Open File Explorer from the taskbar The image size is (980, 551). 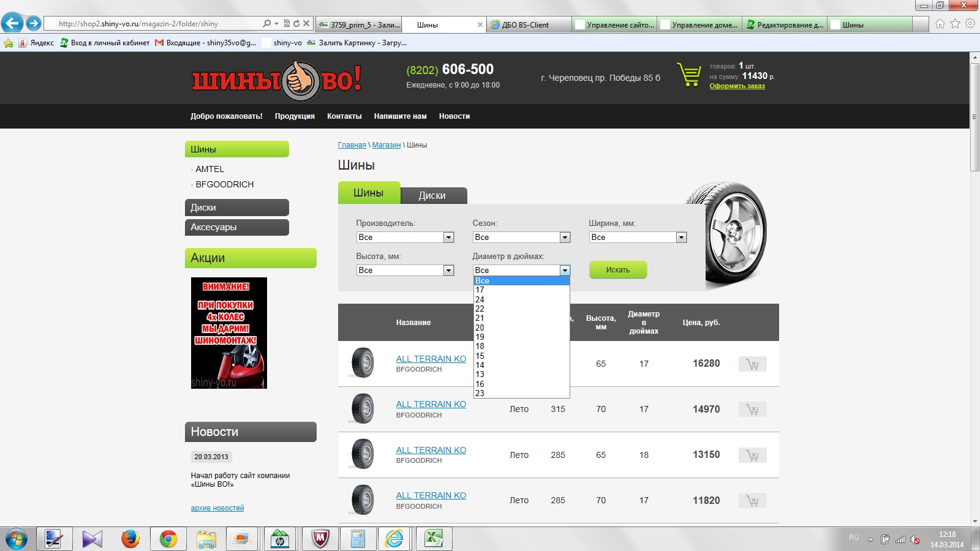pyautogui.click(x=206, y=539)
